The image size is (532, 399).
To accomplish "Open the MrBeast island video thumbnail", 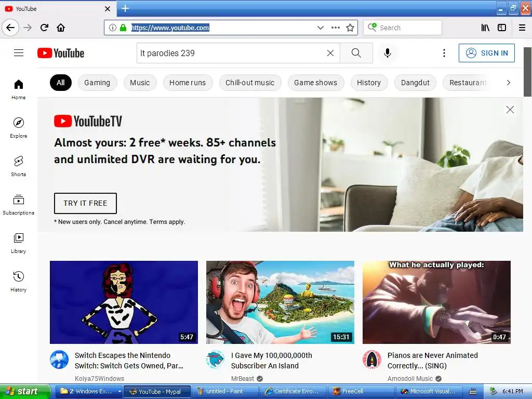I will click(x=280, y=302).
